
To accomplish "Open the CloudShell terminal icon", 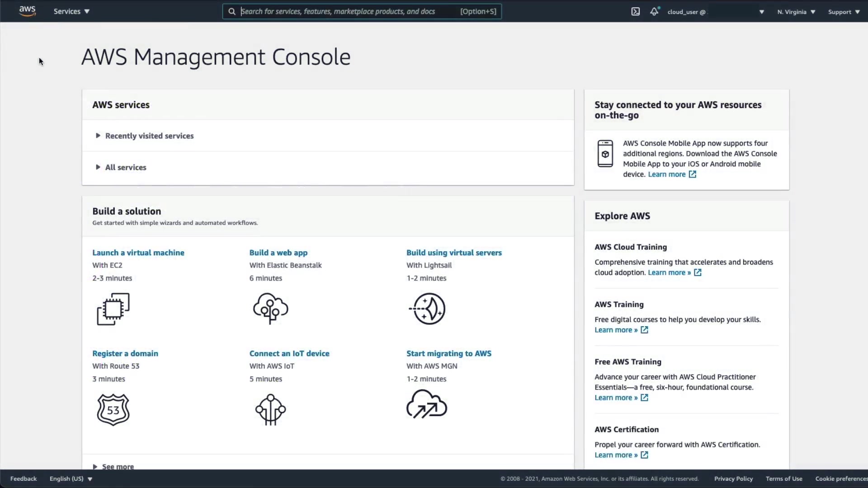I will [635, 12].
